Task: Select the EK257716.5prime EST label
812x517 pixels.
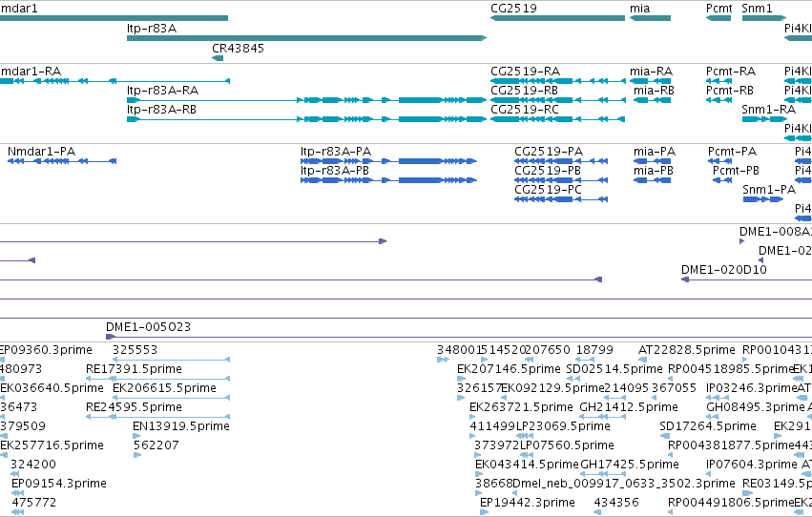Action: click(x=52, y=445)
